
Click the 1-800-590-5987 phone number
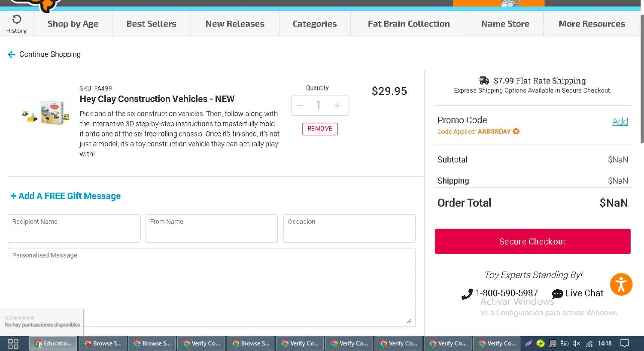pyautogui.click(x=506, y=293)
